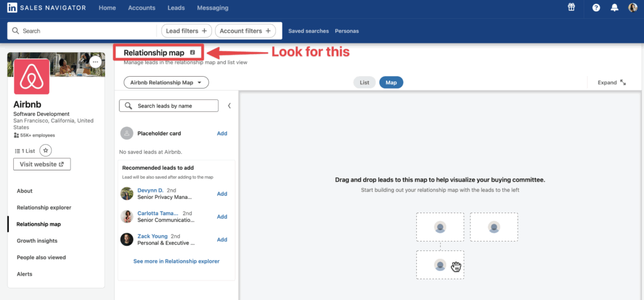Open Carlotta Tama profile link
Screen dimensions: 644x300
[158, 213]
